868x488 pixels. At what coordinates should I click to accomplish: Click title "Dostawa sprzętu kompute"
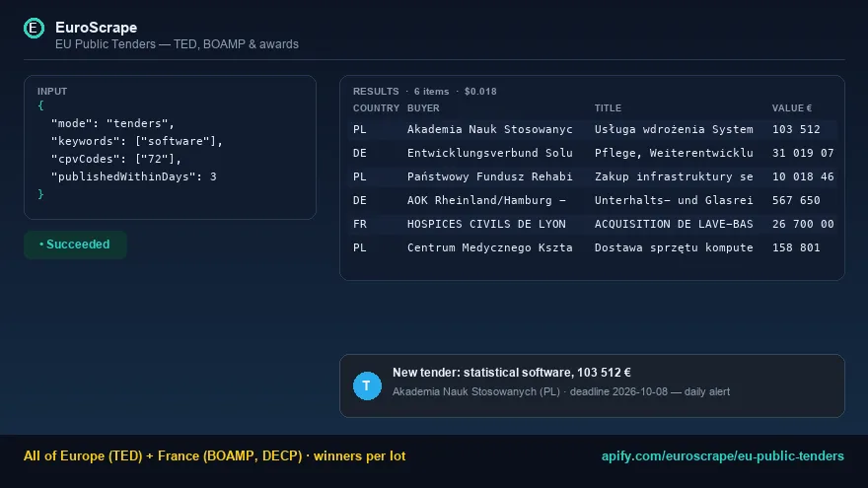tap(674, 247)
